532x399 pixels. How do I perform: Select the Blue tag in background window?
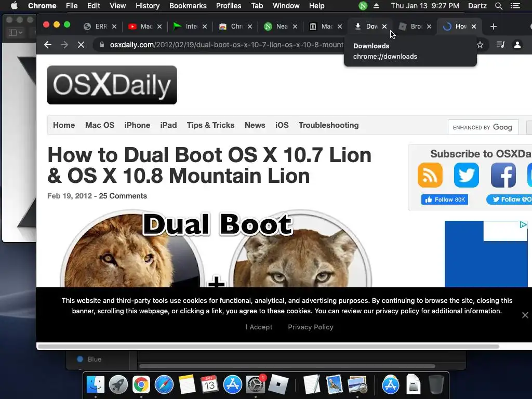click(x=89, y=360)
